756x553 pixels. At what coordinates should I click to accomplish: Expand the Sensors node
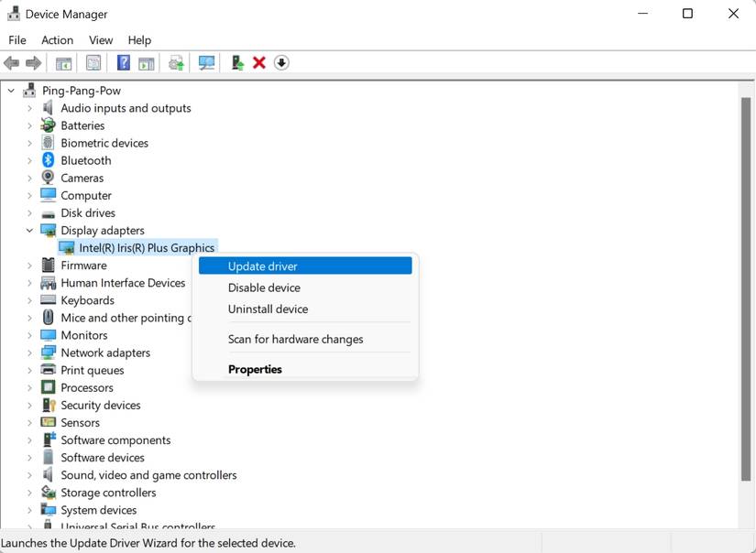pyautogui.click(x=30, y=422)
